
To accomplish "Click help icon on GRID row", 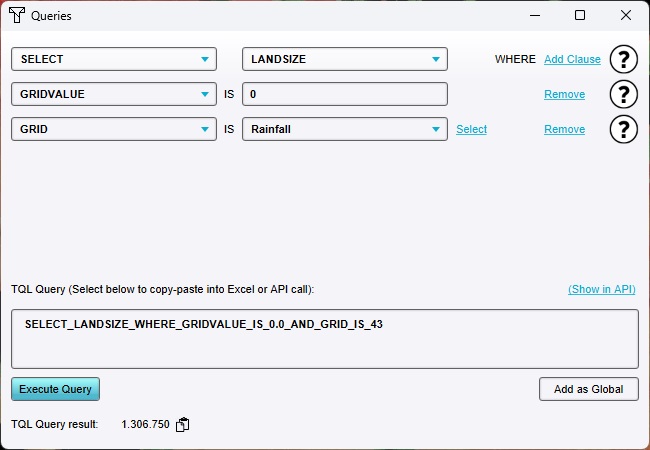I will coord(623,129).
